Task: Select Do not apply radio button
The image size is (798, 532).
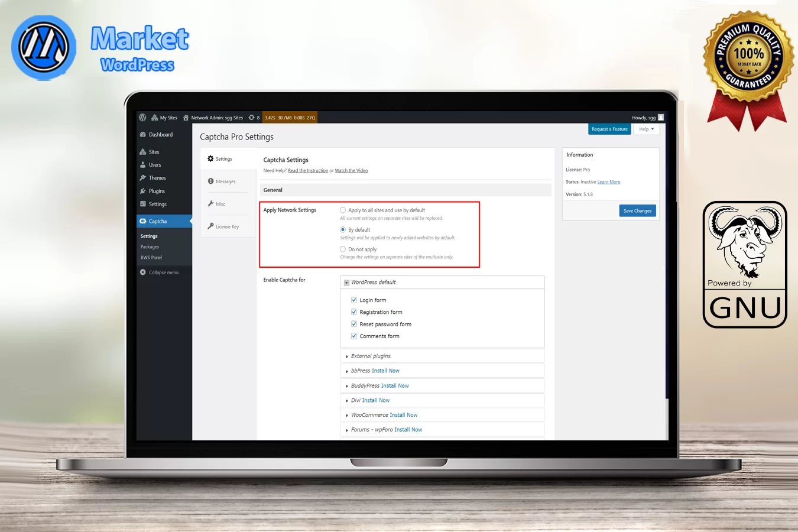Action: click(x=343, y=249)
